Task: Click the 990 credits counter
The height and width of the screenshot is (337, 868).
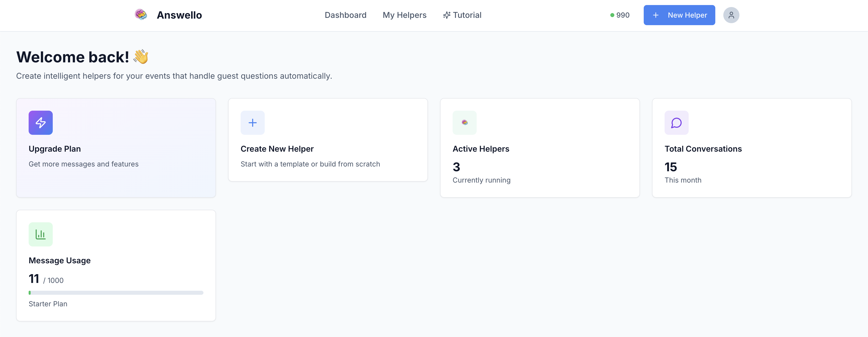Action: 623,15
